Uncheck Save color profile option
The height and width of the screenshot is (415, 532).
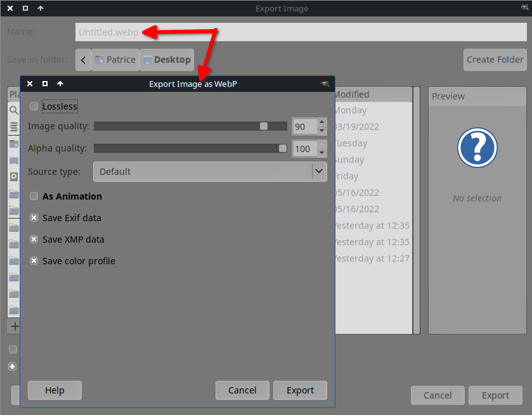(34, 261)
